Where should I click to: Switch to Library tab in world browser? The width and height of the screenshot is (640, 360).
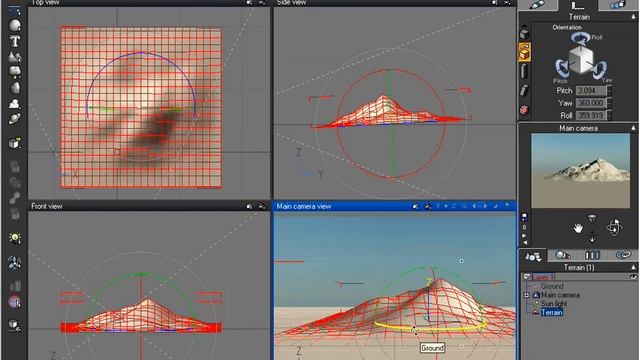click(592, 256)
